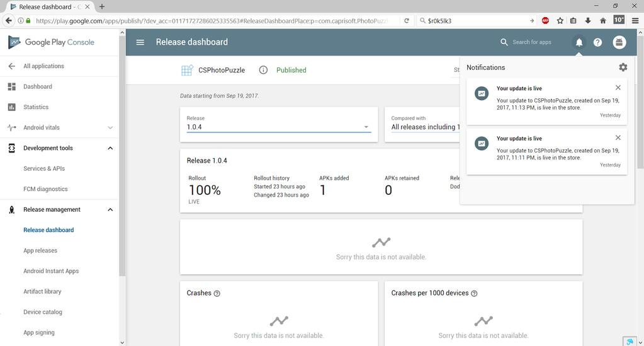Open the hamburger navigation menu
The height and width of the screenshot is (346, 644).
click(x=140, y=42)
